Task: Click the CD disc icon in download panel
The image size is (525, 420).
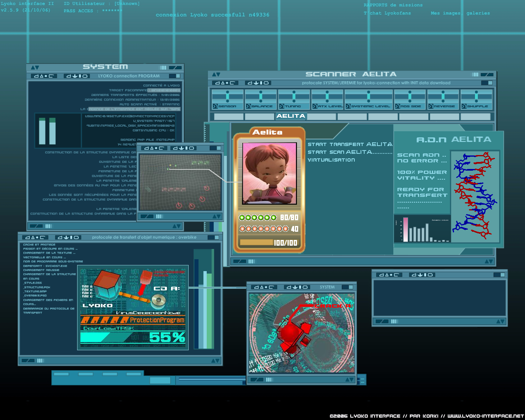Action: pyautogui.click(x=158, y=301)
